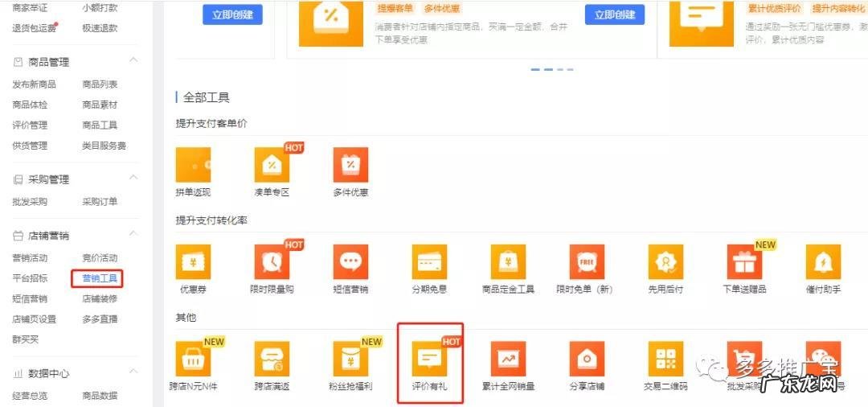The height and width of the screenshot is (407, 868).
Task: Open 多多直播 sidebar item
Action: tap(100, 319)
